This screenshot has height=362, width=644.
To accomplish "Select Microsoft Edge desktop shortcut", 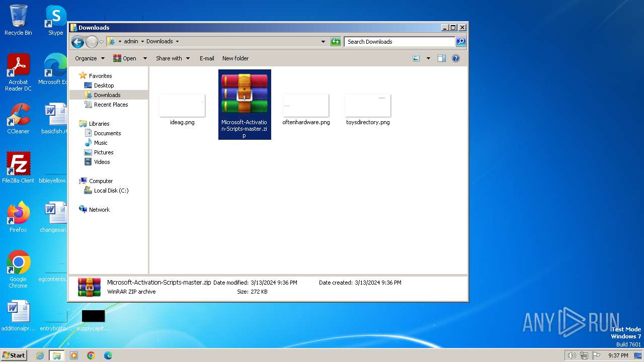I will click(54, 69).
